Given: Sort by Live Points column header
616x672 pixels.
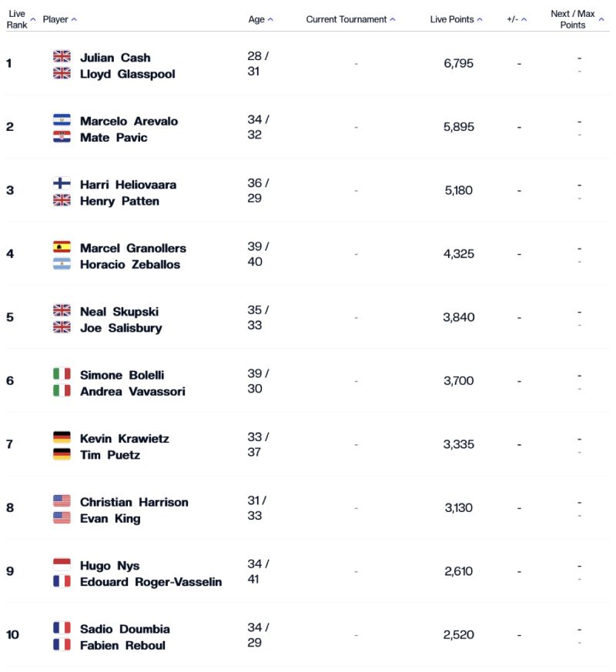Looking at the screenshot, I should tap(456, 19).
